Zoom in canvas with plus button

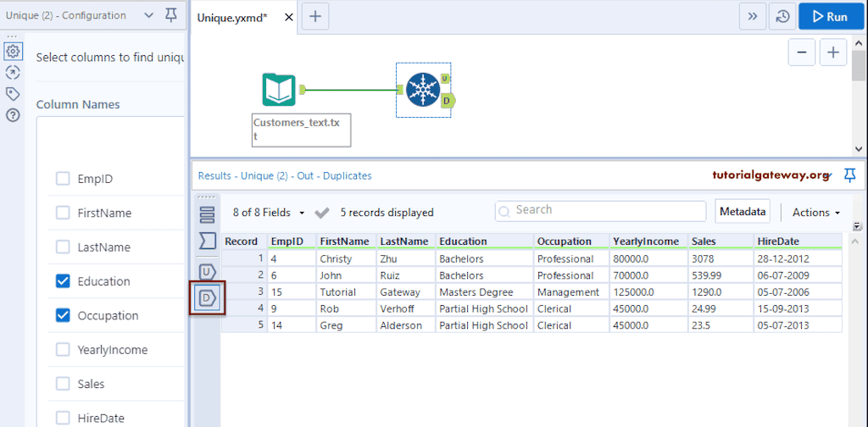833,53
